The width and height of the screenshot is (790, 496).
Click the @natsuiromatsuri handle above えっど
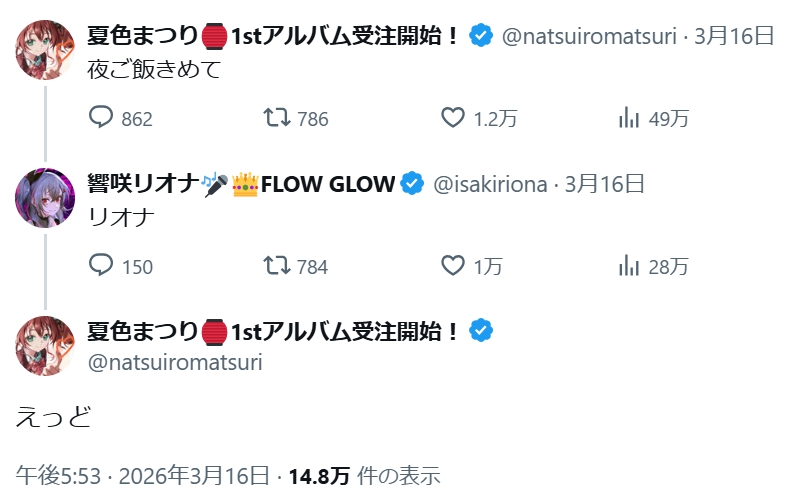point(175,361)
